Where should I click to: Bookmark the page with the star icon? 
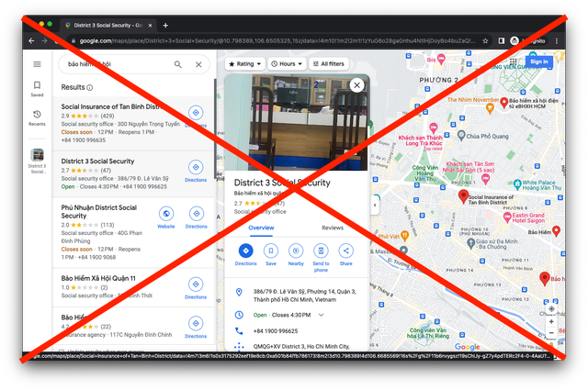point(485,41)
